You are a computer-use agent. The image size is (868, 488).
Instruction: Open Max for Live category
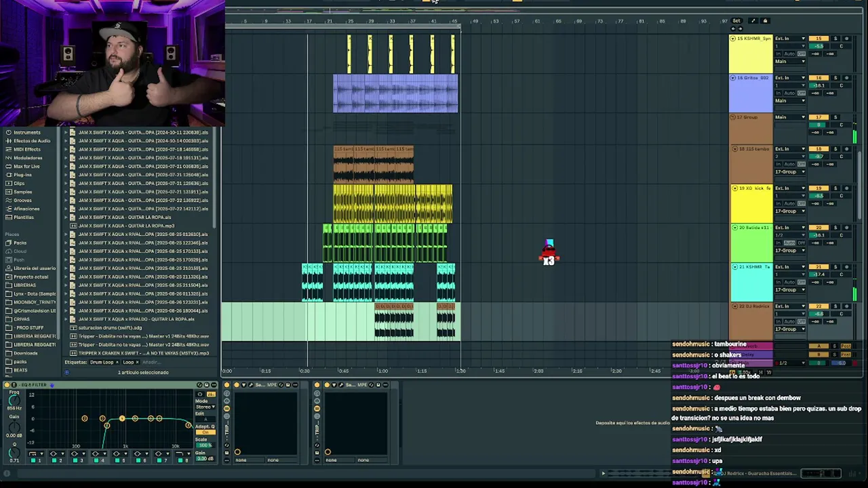point(26,166)
